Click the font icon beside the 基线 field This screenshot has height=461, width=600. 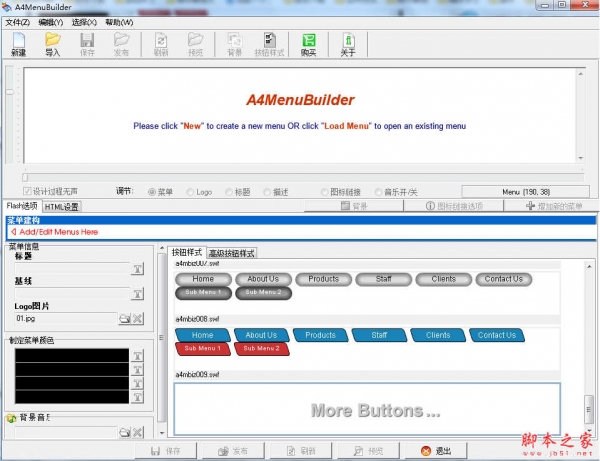point(138,294)
